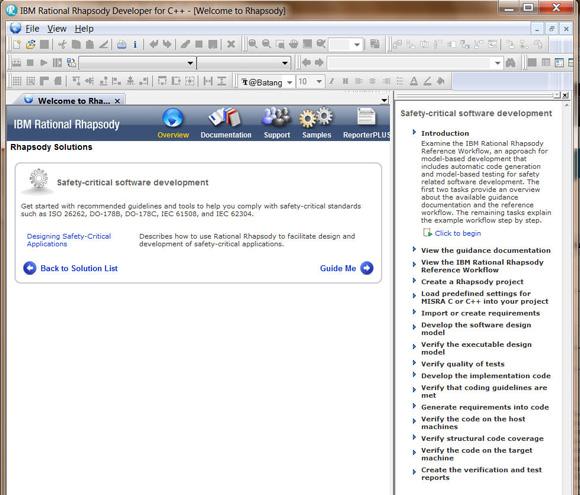Click the blue 'i' About icon

coord(135,45)
